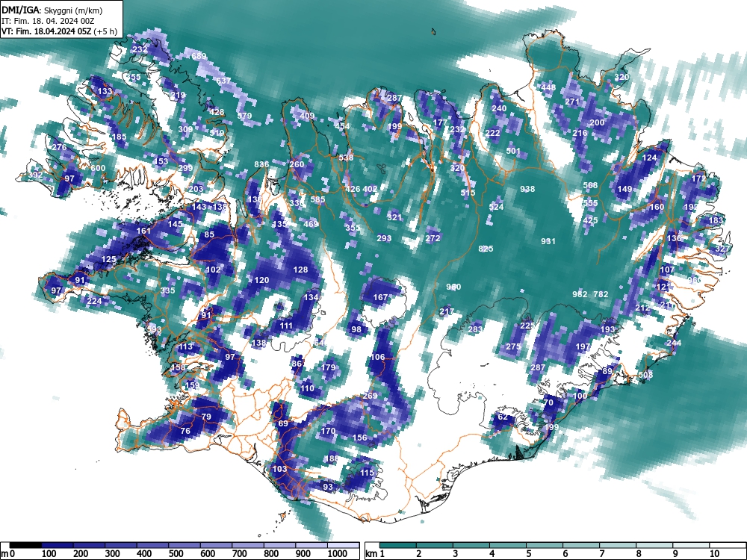Click the visibility value 448 in the northeast

[548, 87]
